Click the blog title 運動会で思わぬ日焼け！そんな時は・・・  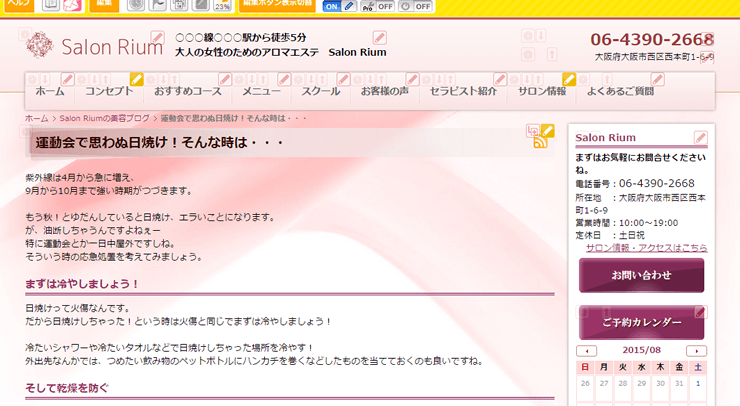[x=159, y=142]
